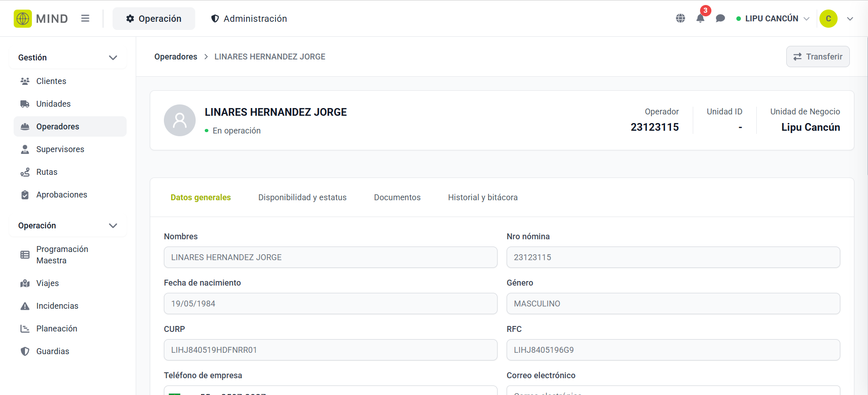Collapse the Operación sidebar section
Viewport: 868px width, 395px height.
click(68, 226)
